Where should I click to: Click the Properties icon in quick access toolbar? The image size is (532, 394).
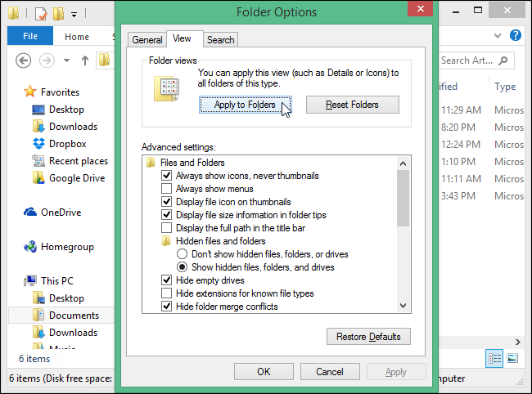41,14
